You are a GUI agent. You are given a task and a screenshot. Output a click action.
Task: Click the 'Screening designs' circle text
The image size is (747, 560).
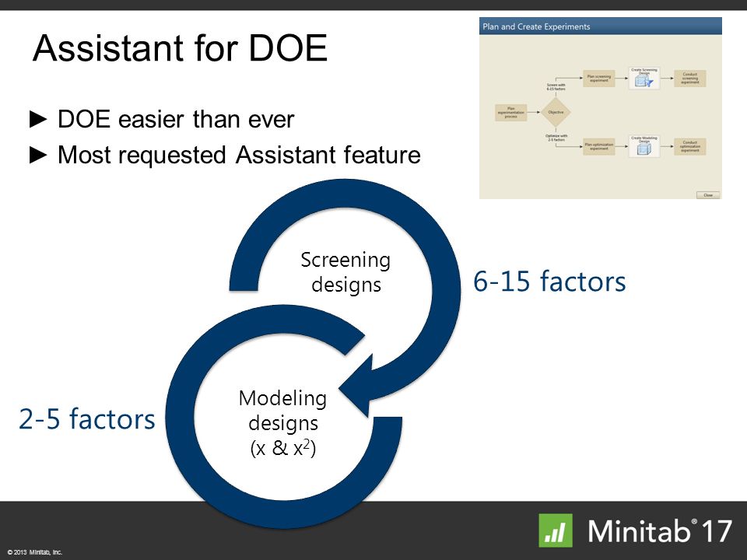click(x=345, y=272)
